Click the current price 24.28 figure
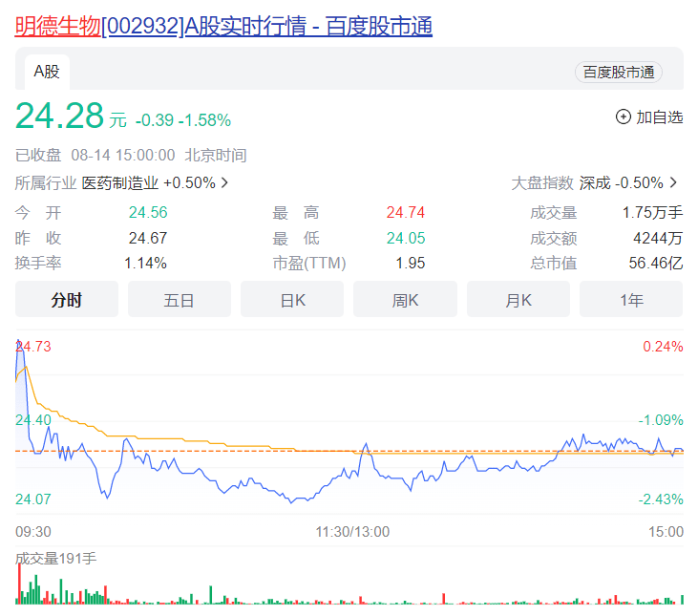The image size is (698, 616). pyautogui.click(x=59, y=117)
